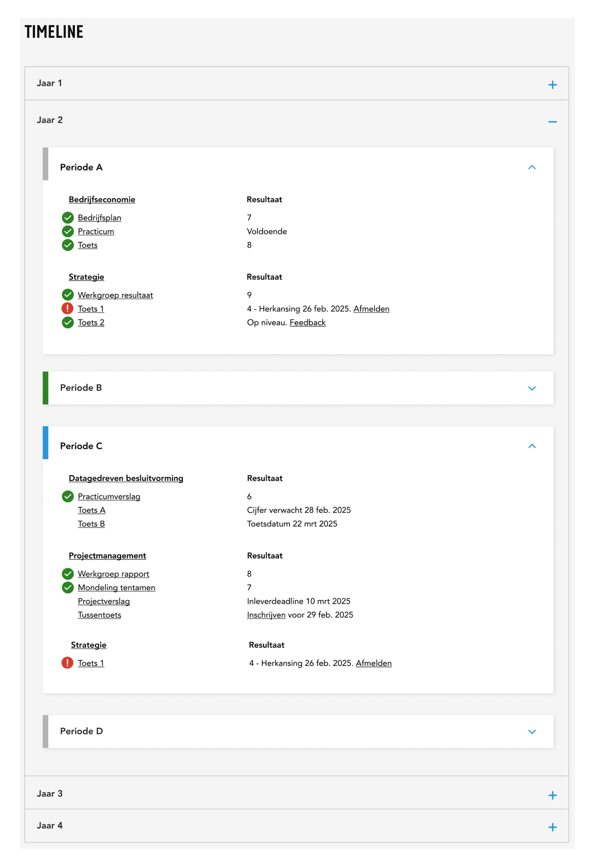Open the Feedback link for Toets 2
This screenshot has width=593, height=868.
point(308,323)
